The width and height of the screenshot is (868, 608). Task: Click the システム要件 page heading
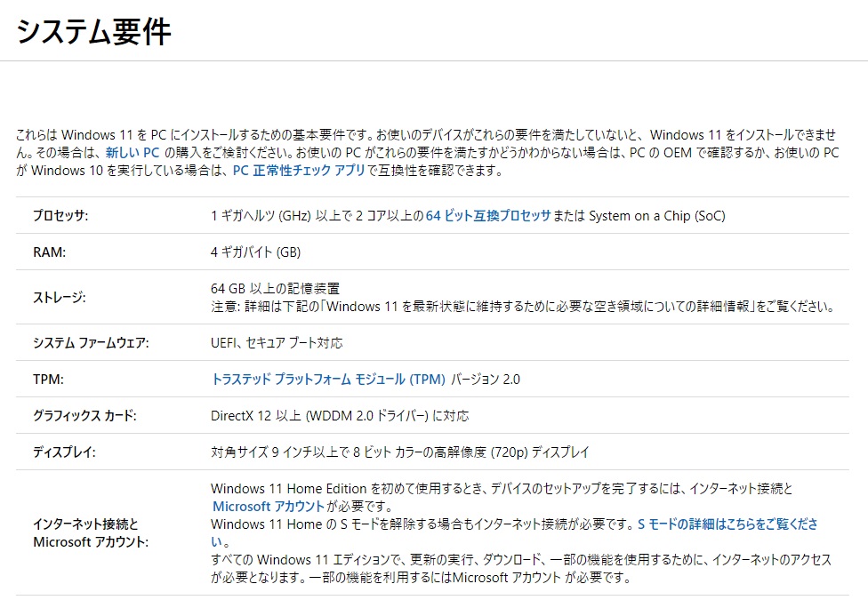93,31
